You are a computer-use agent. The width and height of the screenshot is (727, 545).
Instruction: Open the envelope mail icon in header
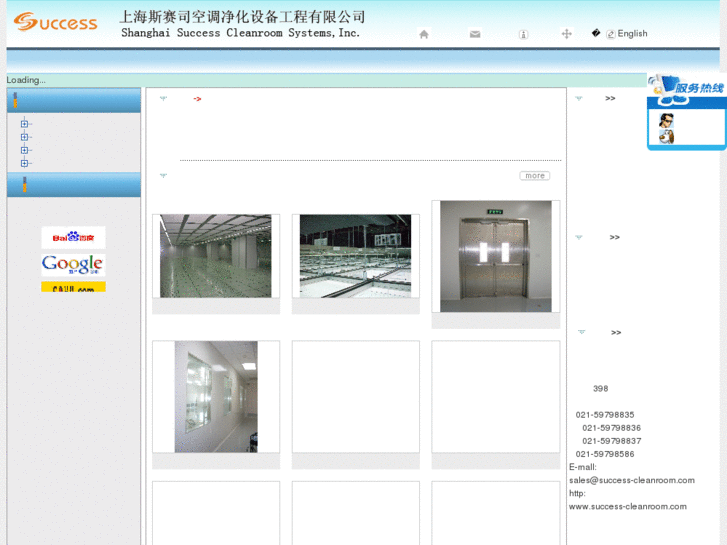coord(475,34)
